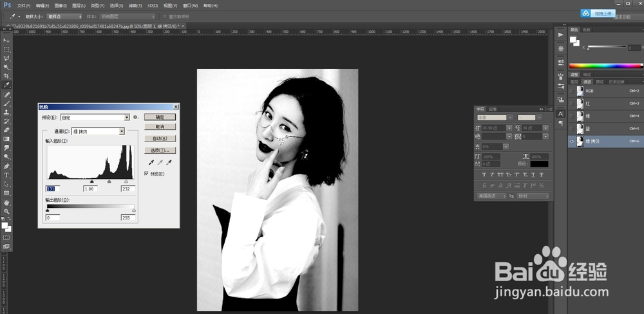Open the File menu
644x314 pixels.
coord(23,6)
